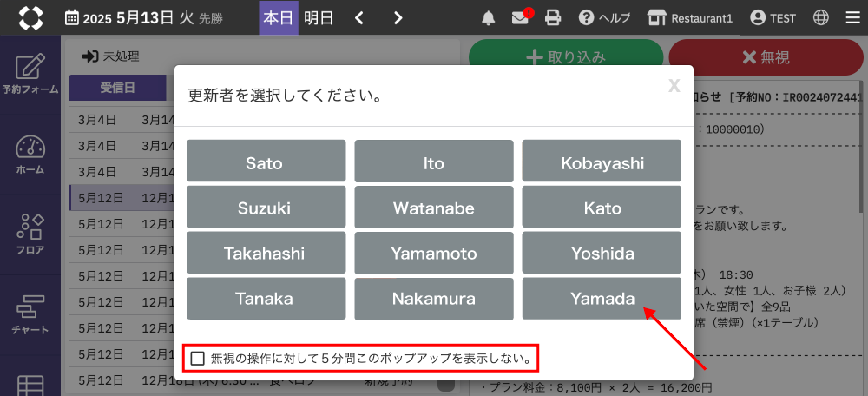Click the 未処理 header

111,56
